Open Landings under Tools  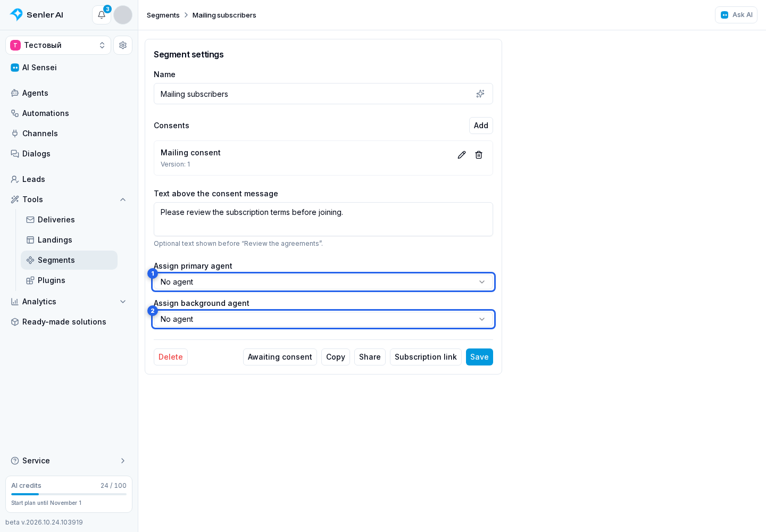[69, 240]
